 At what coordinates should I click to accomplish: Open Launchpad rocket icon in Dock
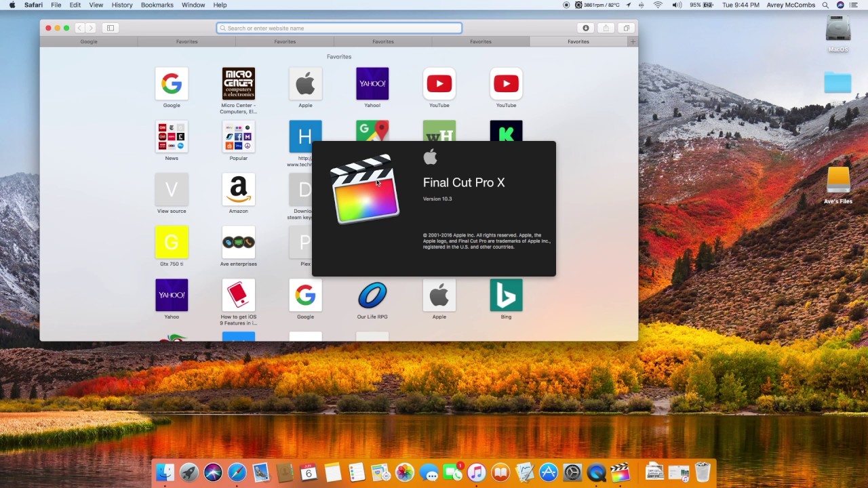[x=189, y=472]
